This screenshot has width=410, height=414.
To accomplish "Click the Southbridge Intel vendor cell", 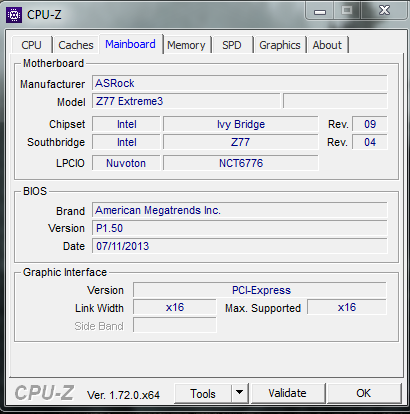I will click(126, 142).
